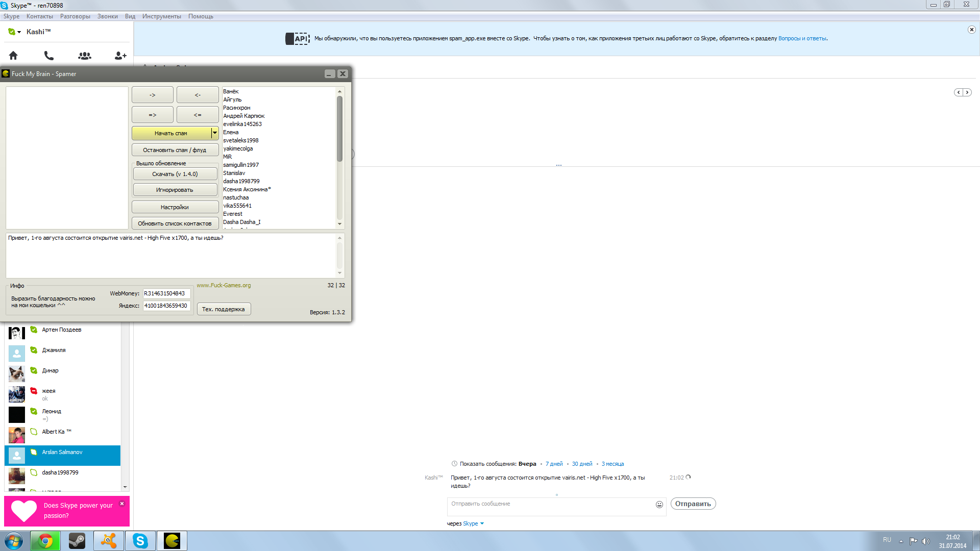Open Steam from taskbar
The height and width of the screenshot is (551, 980).
77,541
